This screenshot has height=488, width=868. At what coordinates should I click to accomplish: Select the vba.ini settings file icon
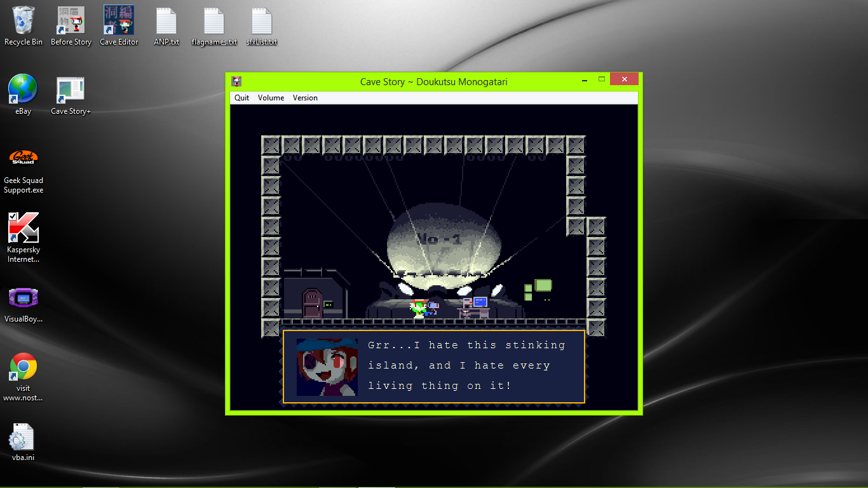tap(22, 442)
